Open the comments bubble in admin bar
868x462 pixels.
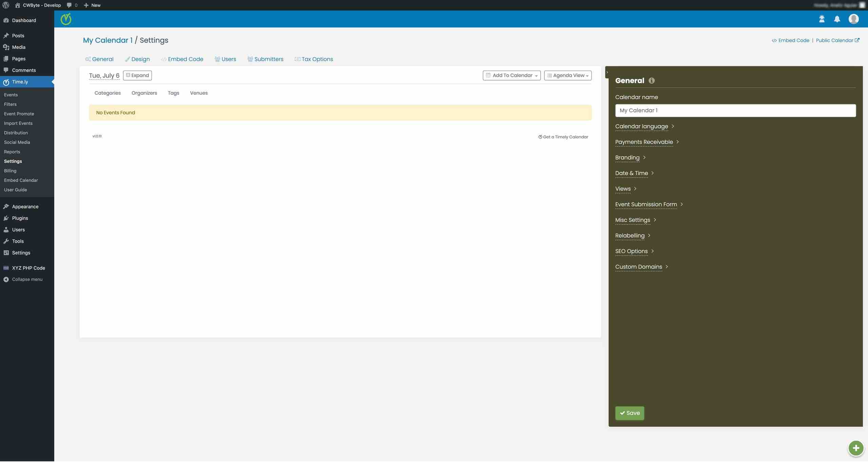click(72, 5)
